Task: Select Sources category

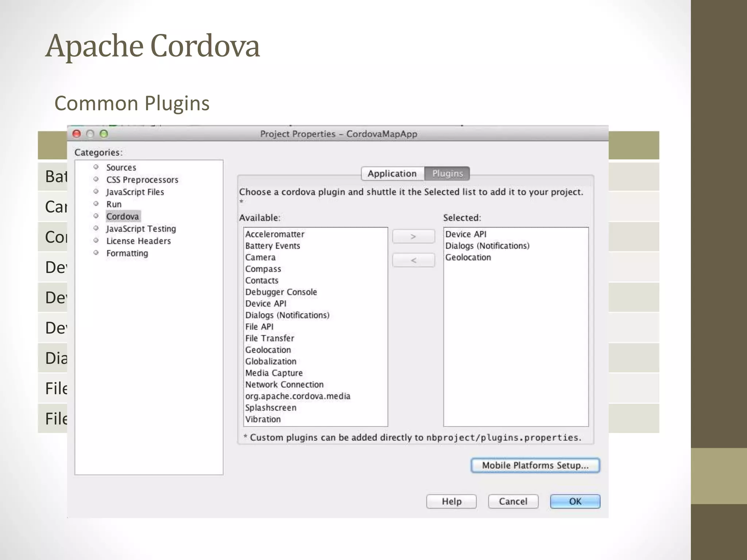Action: [x=121, y=168]
